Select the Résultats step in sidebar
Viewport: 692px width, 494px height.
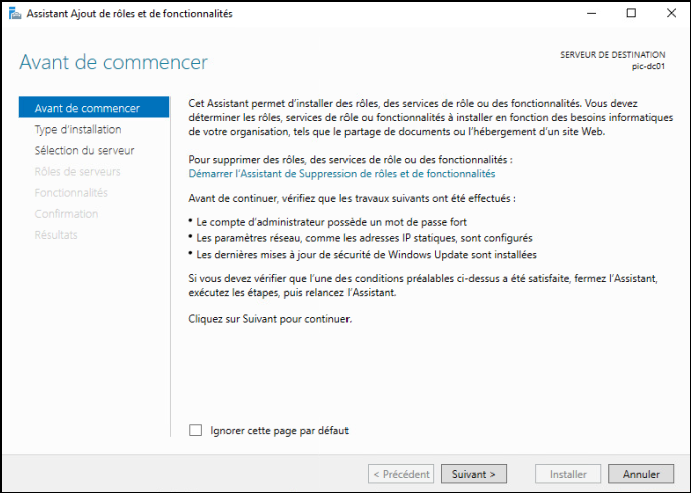[56, 235]
